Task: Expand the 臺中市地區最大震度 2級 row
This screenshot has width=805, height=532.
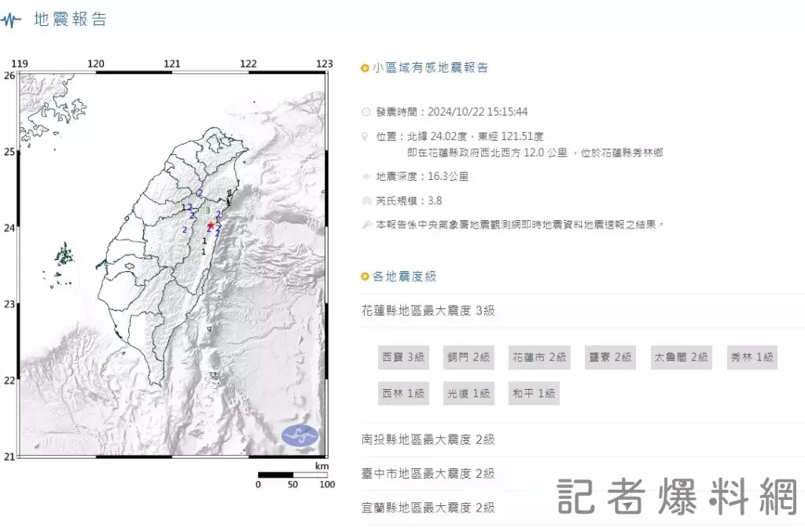Action: [428, 474]
